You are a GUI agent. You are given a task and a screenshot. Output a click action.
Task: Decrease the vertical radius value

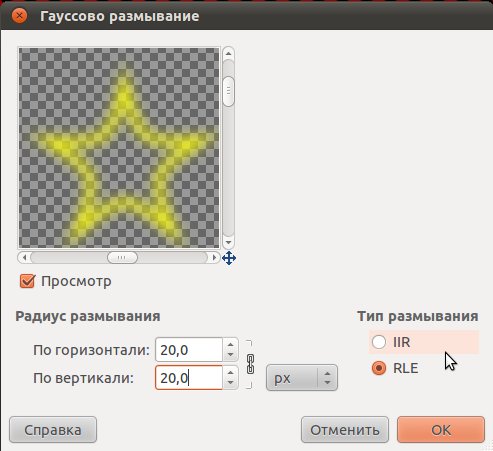click(x=230, y=383)
